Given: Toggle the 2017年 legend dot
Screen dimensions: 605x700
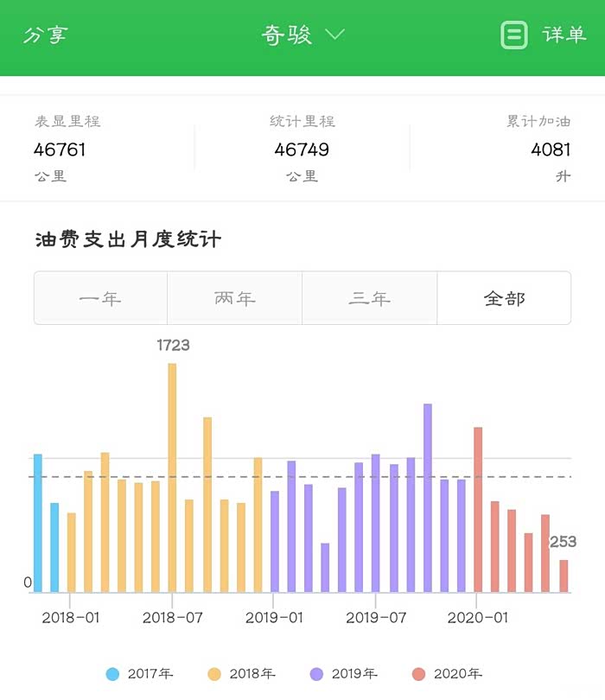Looking at the screenshot, I should (113, 674).
